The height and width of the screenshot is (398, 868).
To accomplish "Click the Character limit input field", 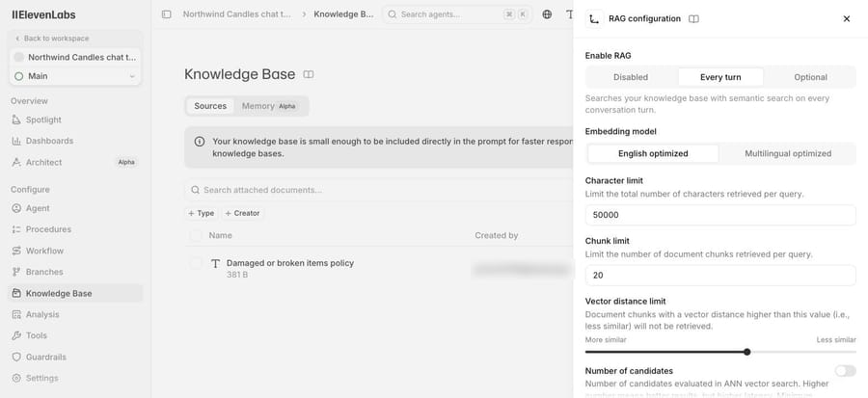I will pyautogui.click(x=720, y=215).
